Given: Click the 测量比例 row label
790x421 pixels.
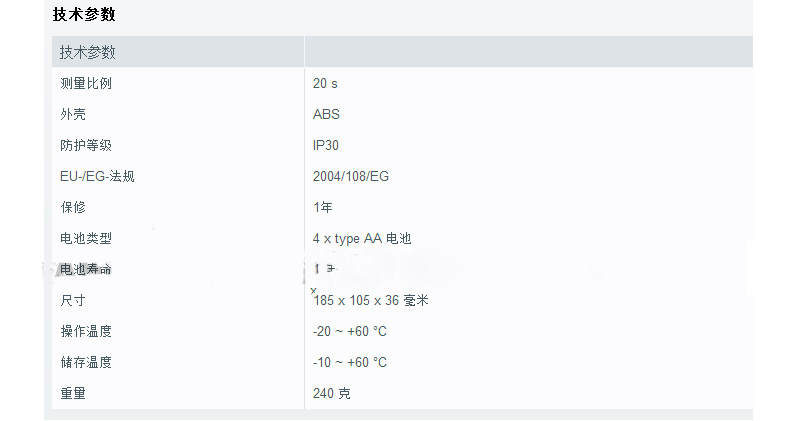Looking at the screenshot, I should coord(86,83).
